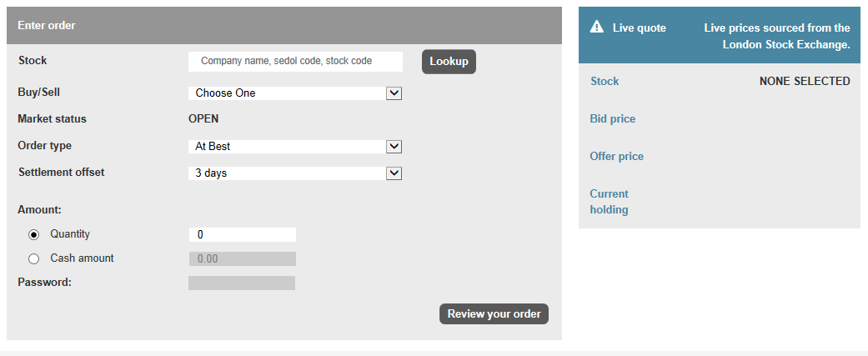Select the Quantity radio button
The height and width of the screenshot is (356, 868).
point(33,235)
